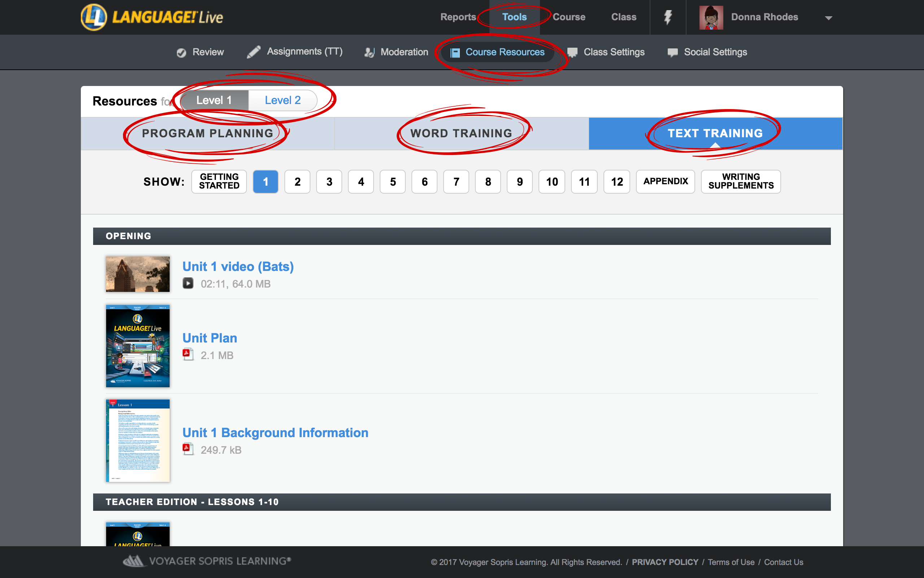Viewport: 924px width, 578px height.
Task: Show Unit 7 resources
Action: (x=456, y=182)
